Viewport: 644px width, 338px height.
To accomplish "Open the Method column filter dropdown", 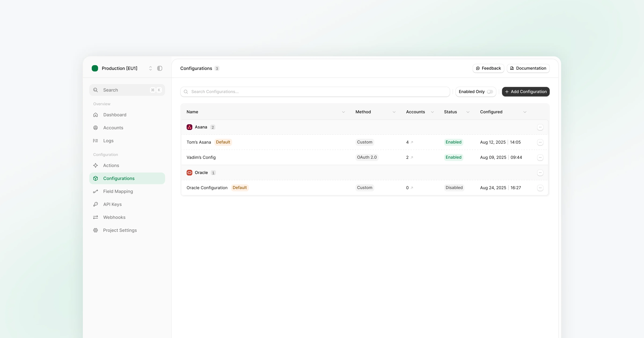I will [394, 112].
